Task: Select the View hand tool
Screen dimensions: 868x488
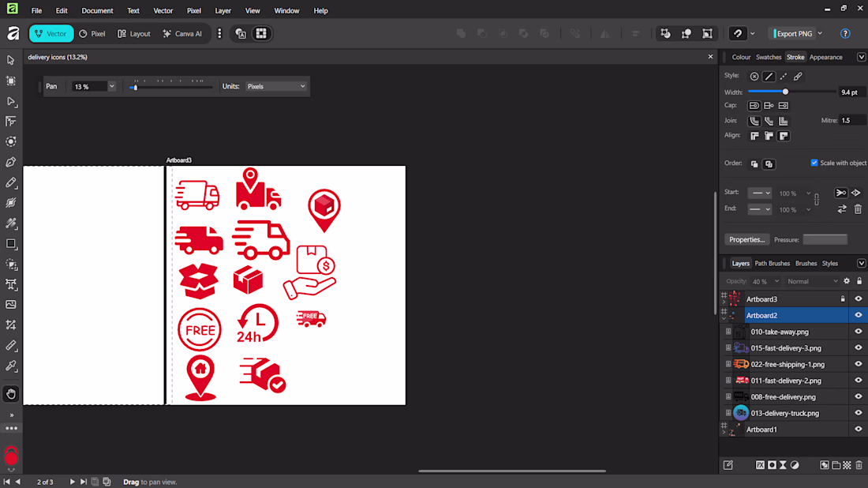Action: (x=10, y=394)
